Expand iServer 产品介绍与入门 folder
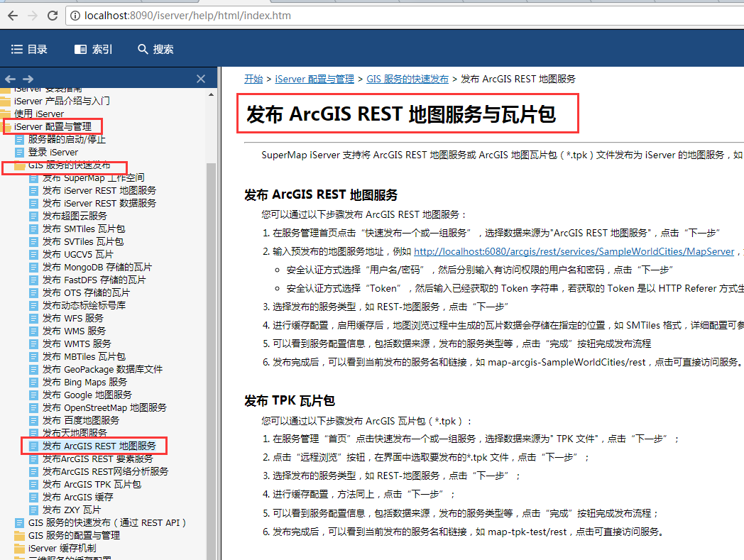The image size is (744, 560). pos(62,101)
